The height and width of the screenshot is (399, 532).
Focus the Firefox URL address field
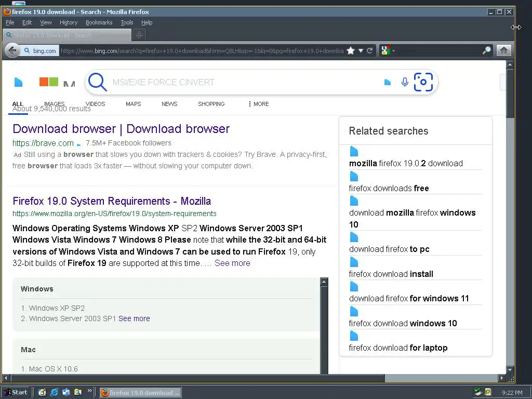click(x=202, y=51)
